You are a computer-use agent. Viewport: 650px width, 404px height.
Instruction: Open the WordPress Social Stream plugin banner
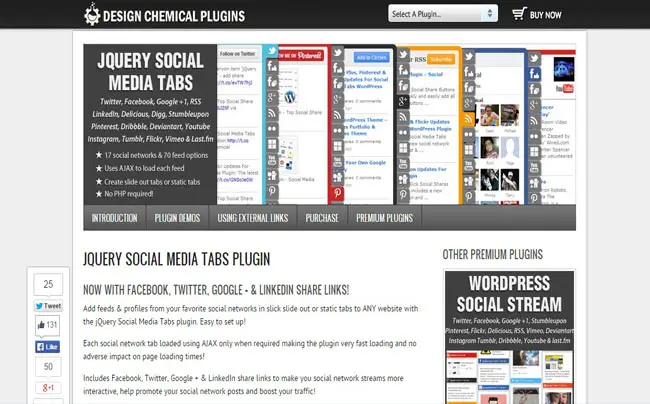pos(509,337)
